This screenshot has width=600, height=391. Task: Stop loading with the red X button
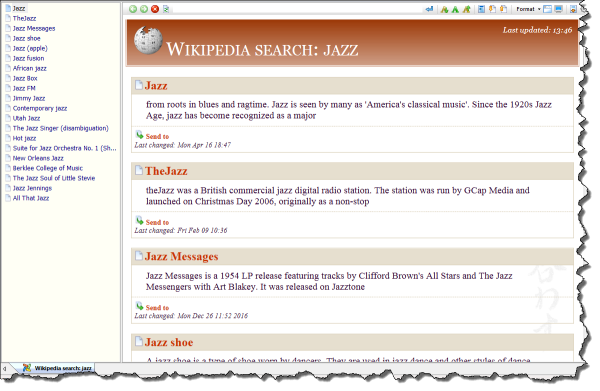pyautogui.click(x=155, y=9)
